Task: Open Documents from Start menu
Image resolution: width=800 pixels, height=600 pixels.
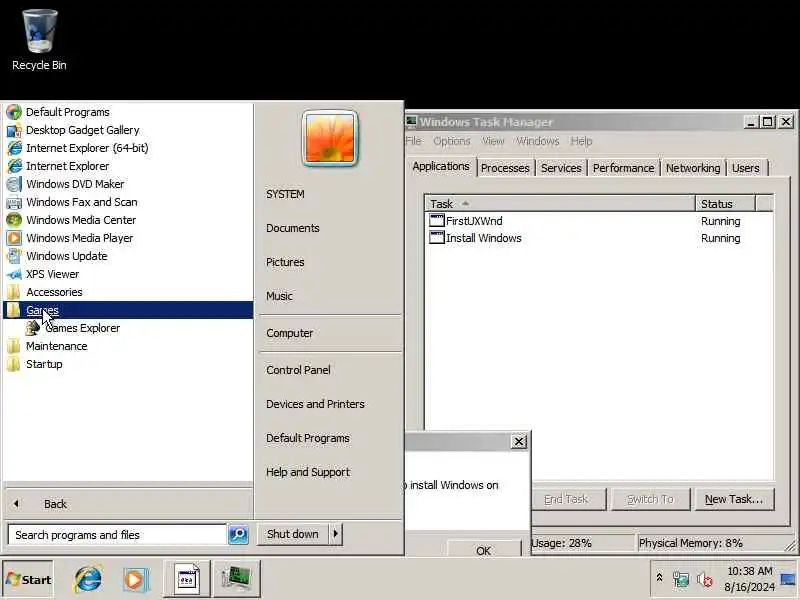Action: [293, 228]
